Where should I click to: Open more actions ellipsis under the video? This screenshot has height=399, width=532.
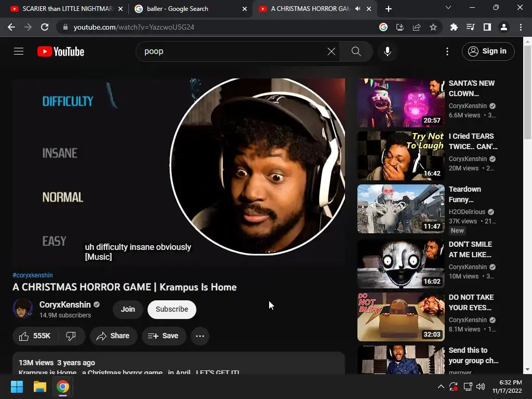tap(200, 336)
